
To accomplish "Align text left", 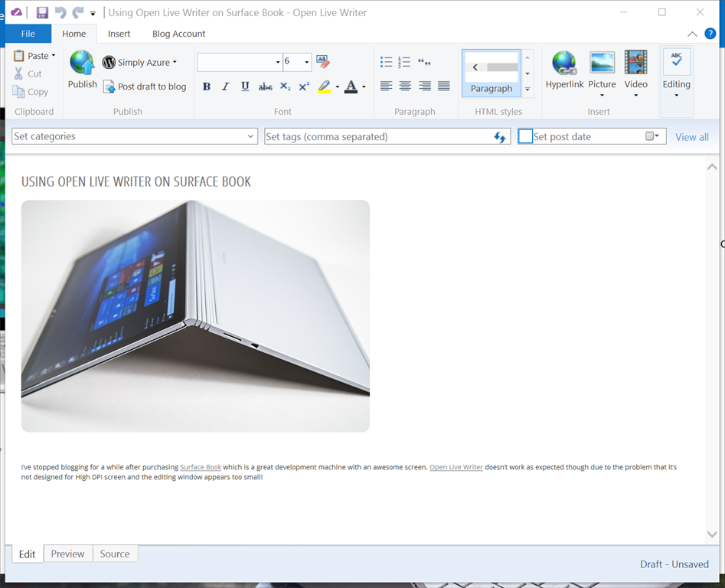I will (386, 86).
